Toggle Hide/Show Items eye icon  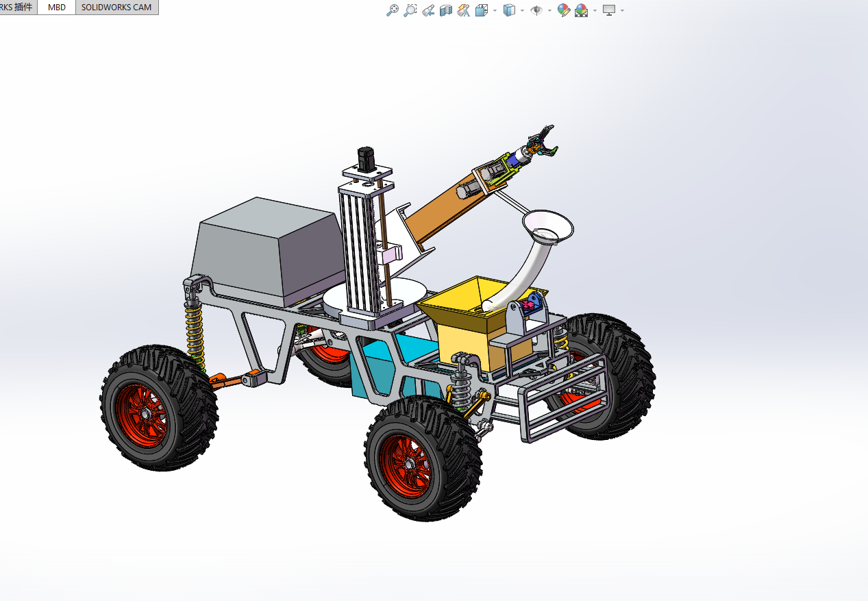pyautogui.click(x=536, y=10)
